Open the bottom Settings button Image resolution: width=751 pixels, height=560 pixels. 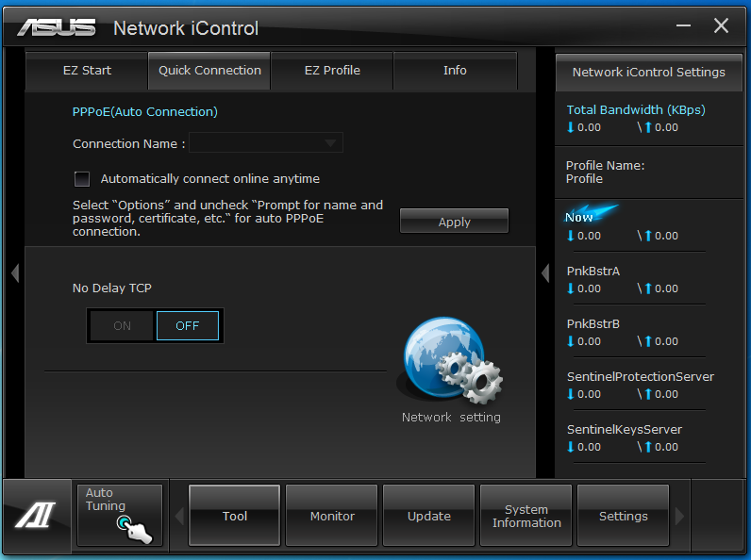623,516
